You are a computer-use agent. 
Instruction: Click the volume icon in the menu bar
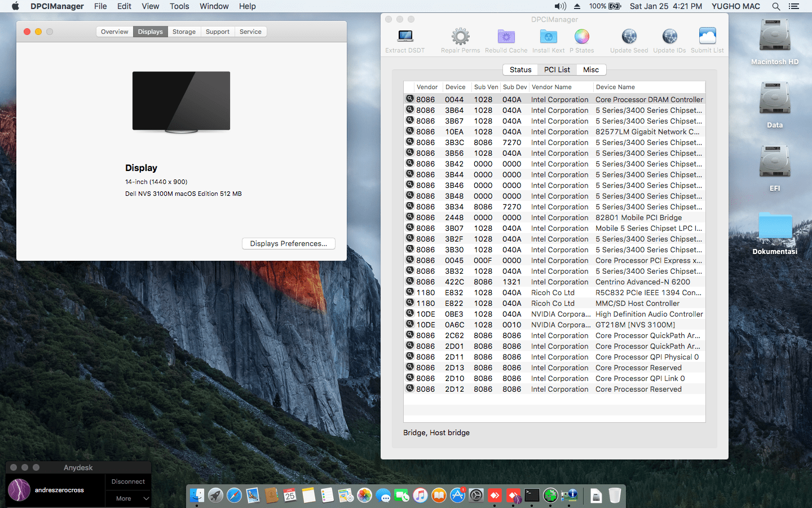(560, 6)
